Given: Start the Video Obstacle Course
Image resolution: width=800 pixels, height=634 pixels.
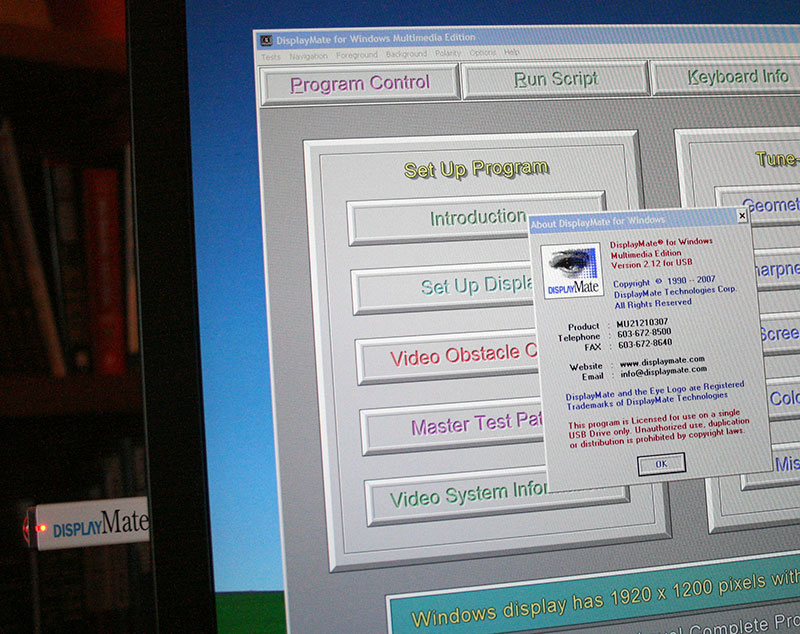Looking at the screenshot, I should [448, 357].
